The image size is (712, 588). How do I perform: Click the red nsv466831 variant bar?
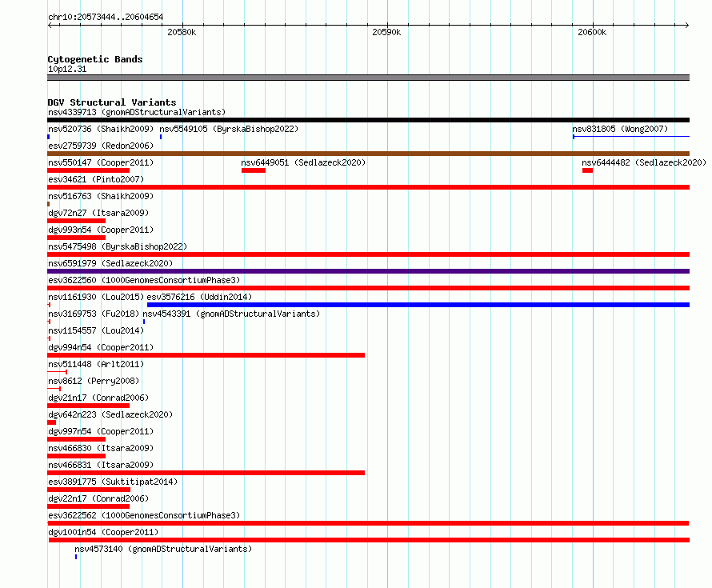206,473
